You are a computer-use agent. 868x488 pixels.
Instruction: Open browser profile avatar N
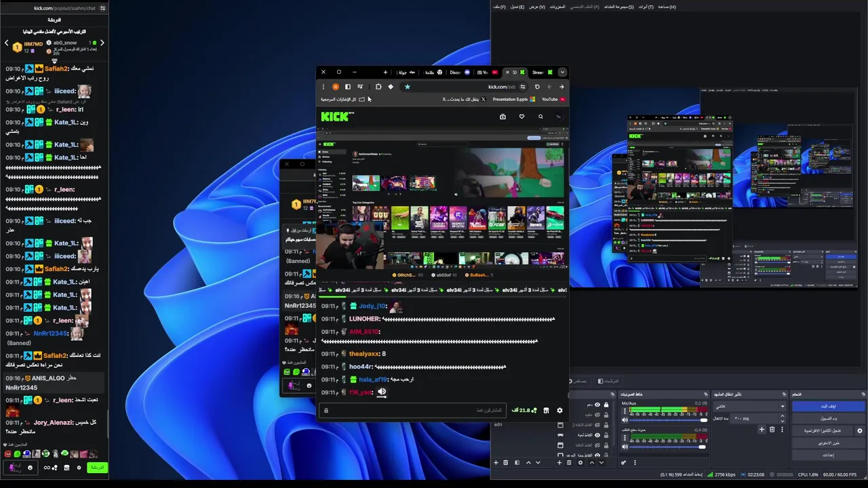pos(336,87)
